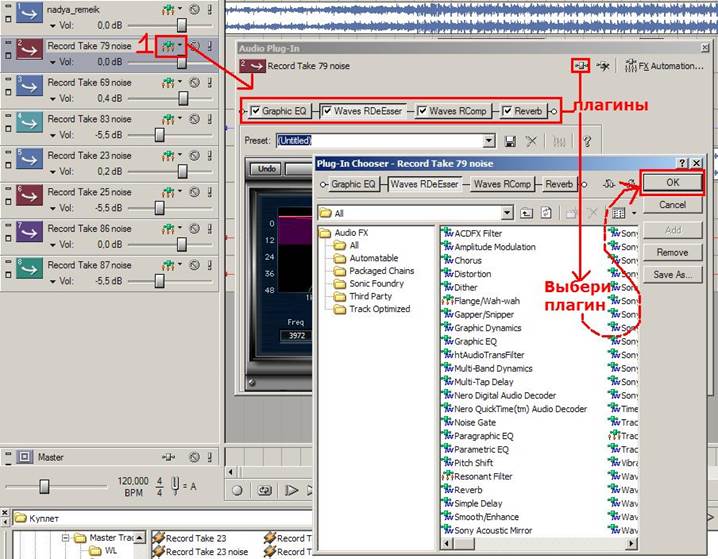Uncheck Waves RDeEsser in Audio Plug-In chain
Screen dimensions: 718x559
[x=327, y=111]
